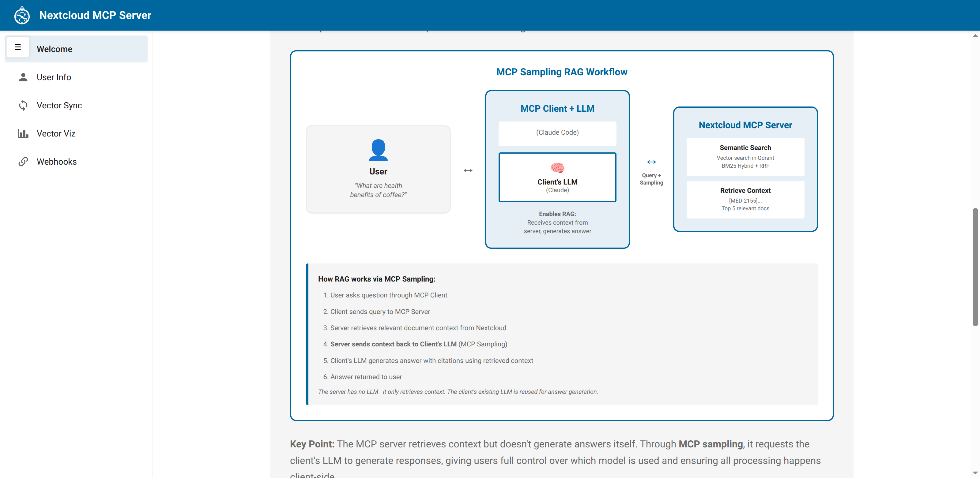Open the Welcome page

pos(76,49)
